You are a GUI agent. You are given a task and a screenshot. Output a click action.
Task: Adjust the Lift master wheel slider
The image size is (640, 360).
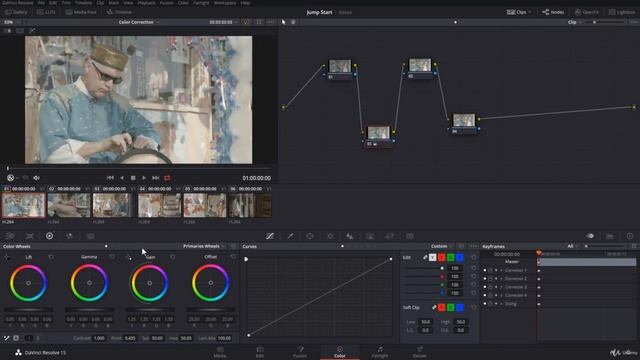tap(29, 310)
